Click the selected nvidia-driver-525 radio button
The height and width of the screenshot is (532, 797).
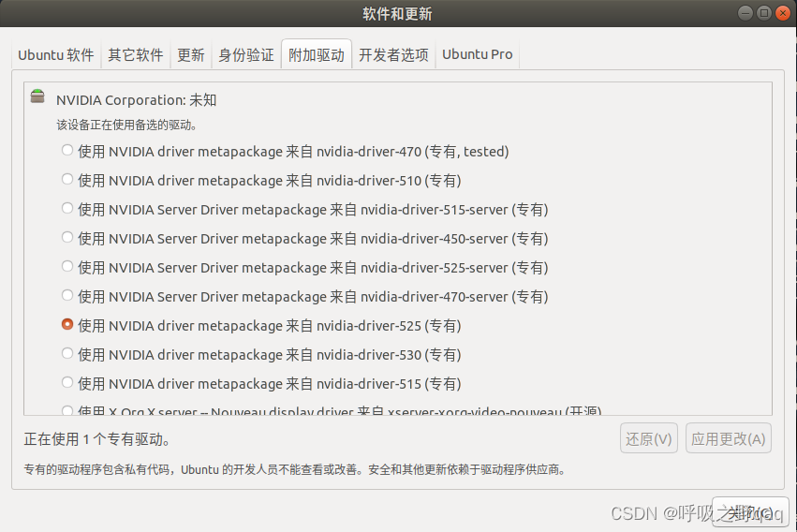tap(67, 324)
